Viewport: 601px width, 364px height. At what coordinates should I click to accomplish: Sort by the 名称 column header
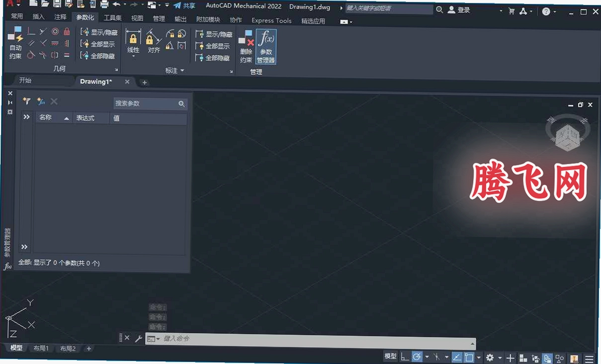coord(54,118)
